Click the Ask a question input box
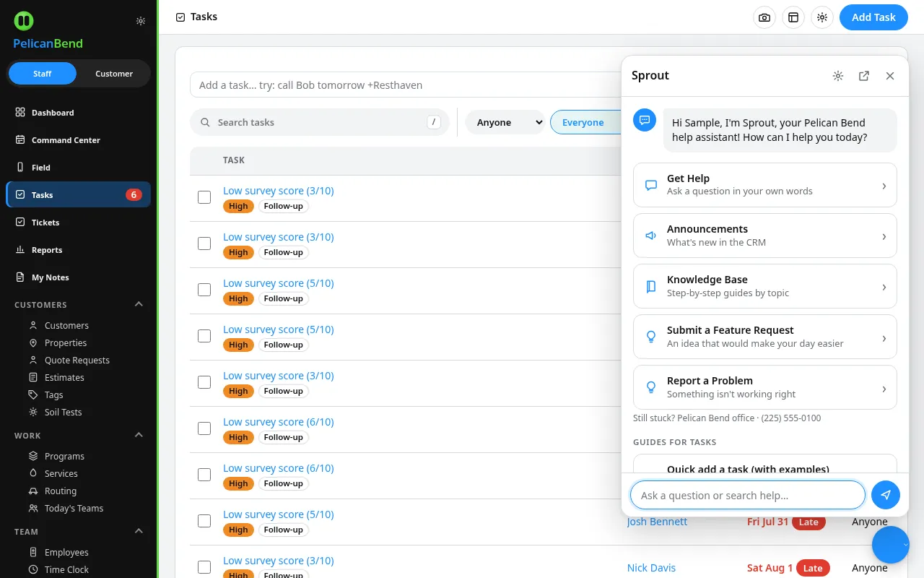 pyautogui.click(x=748, y=495)
